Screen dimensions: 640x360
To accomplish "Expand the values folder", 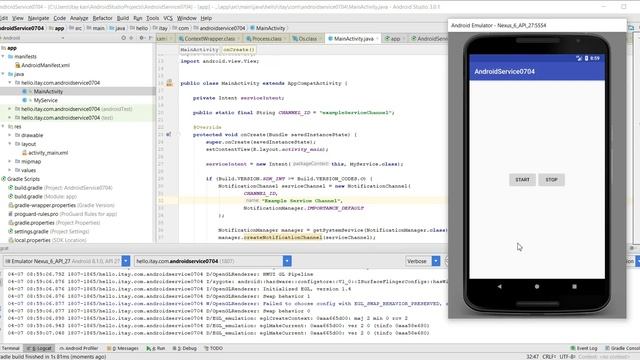I will (x=10, y=170).
